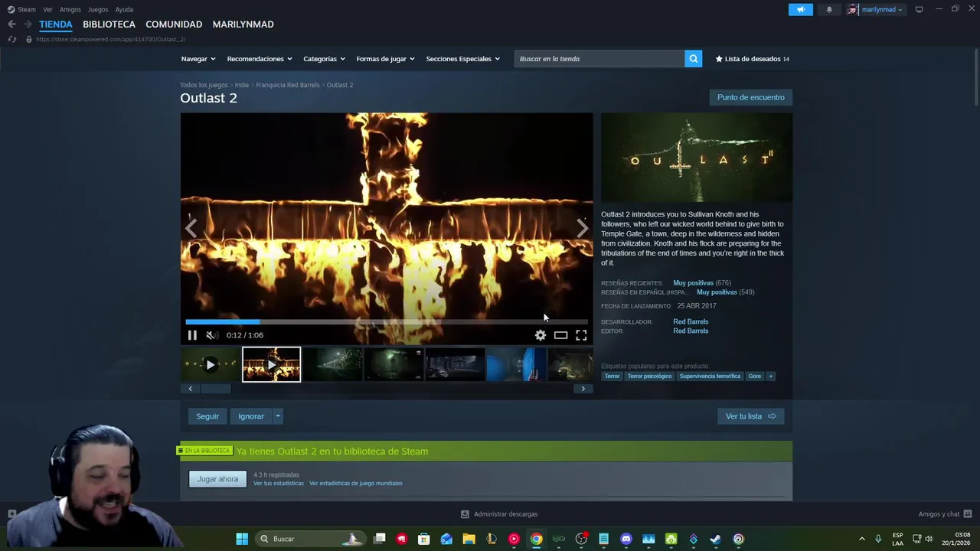The image size is (980, 551).
Task: Open the Navegar dropdown menu
Action: coord(198,59)
